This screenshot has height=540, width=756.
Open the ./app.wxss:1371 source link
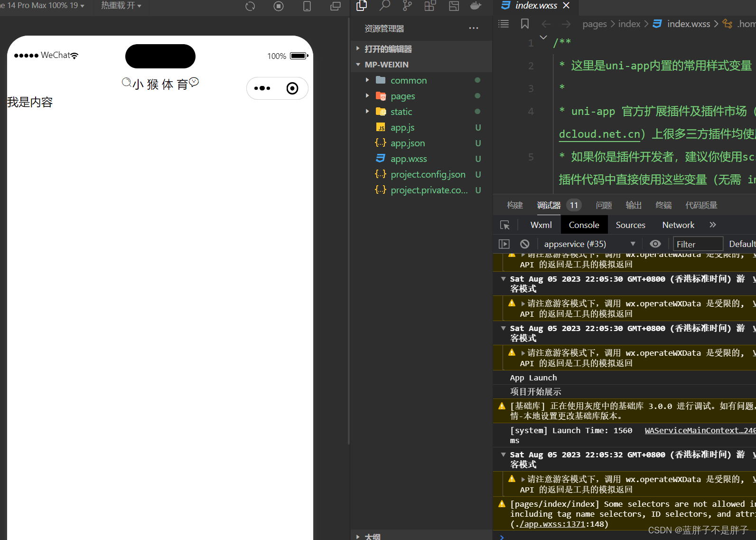coord(552,524)
